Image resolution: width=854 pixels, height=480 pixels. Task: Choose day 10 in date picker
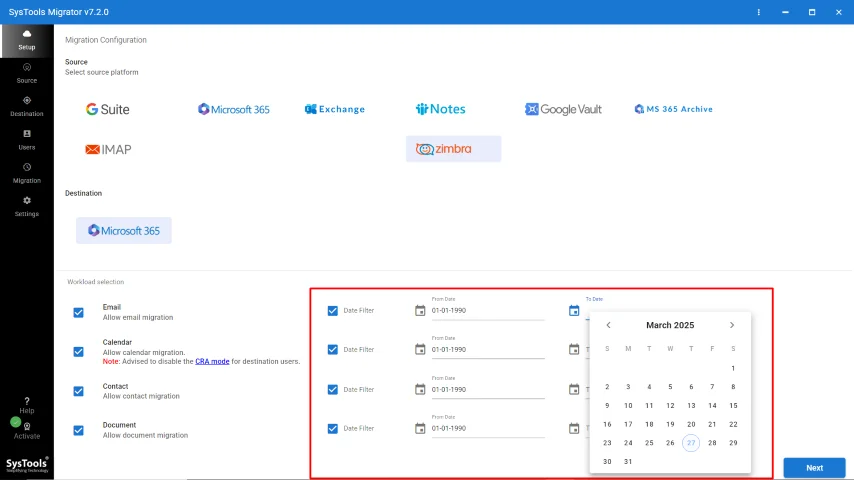coord(628,406)
